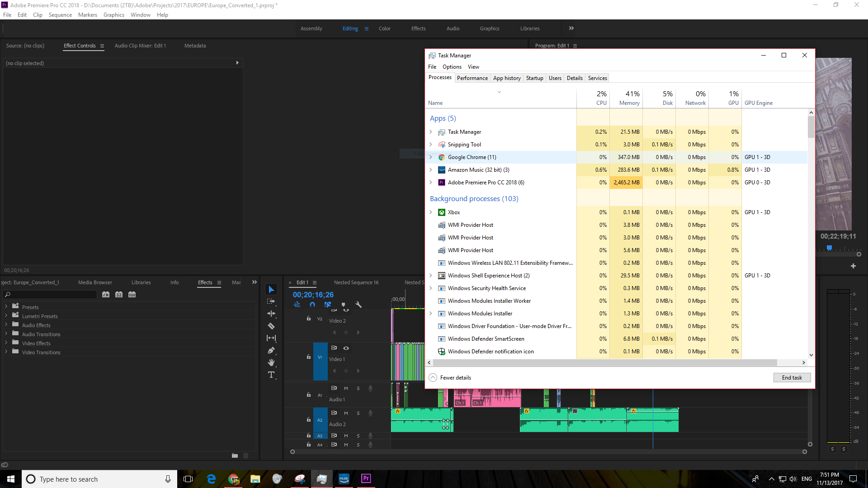Switch to the Color workspace

(385, 28)
